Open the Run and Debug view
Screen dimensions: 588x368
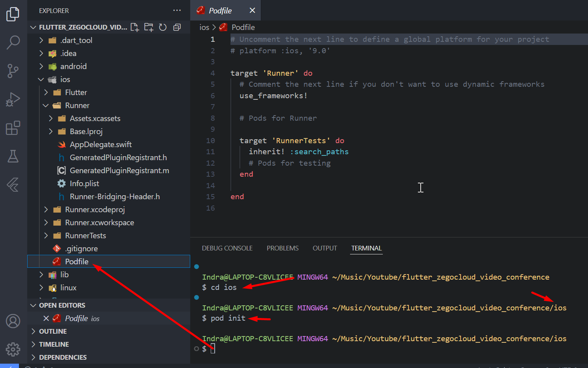[x=13, y=99]
